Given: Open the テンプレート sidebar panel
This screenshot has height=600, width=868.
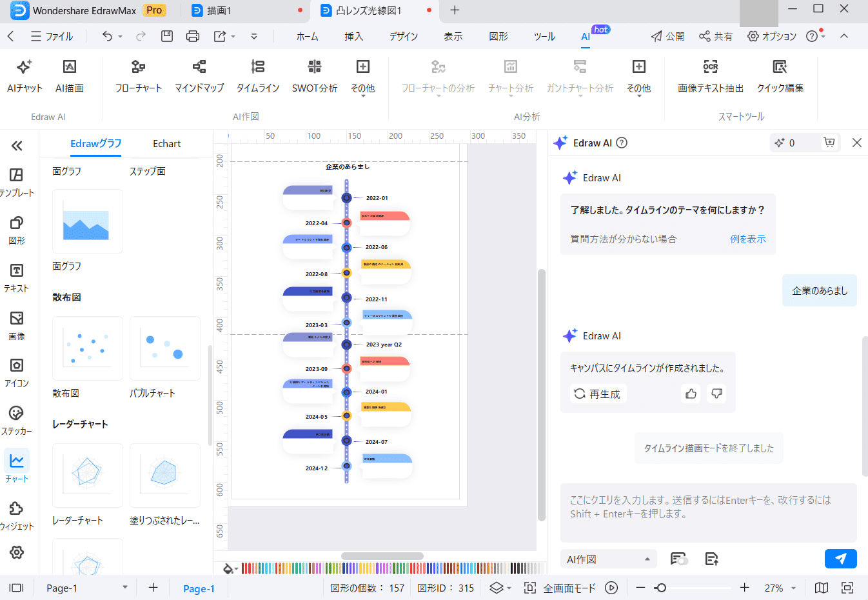Looking at the screenshot, I should click(x=17, y=183).
